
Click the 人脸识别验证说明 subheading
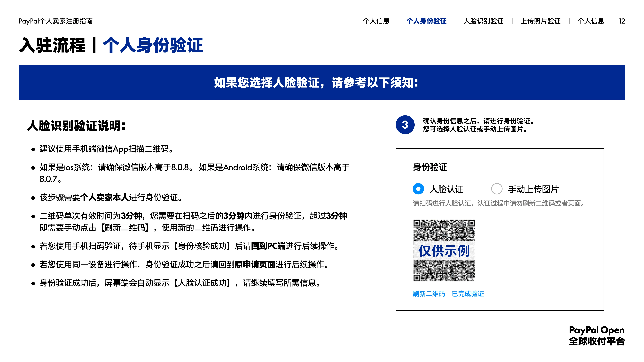76,125
